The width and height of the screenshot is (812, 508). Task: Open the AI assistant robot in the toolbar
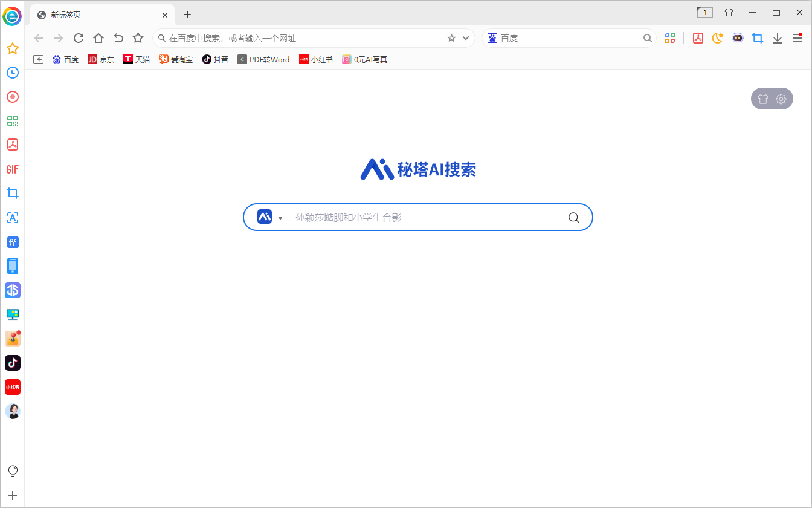tap(738, 37)
